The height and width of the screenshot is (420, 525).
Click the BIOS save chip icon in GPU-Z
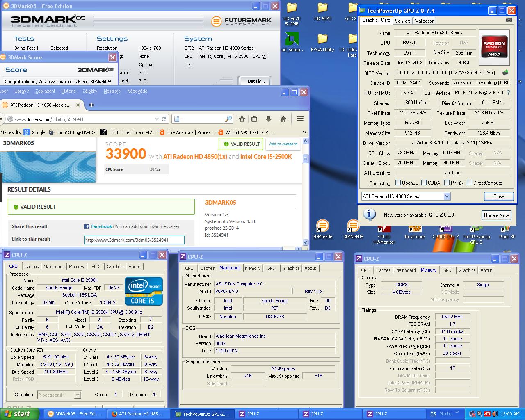505,73
